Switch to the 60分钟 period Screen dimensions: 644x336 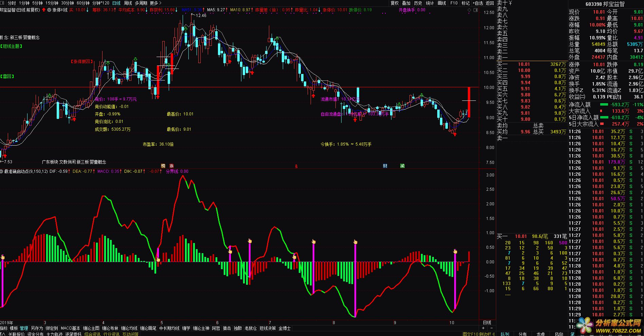83,3
